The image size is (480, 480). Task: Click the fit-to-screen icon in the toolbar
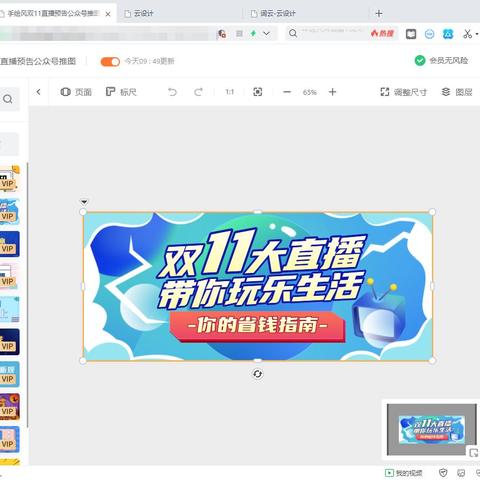[258, 92]
